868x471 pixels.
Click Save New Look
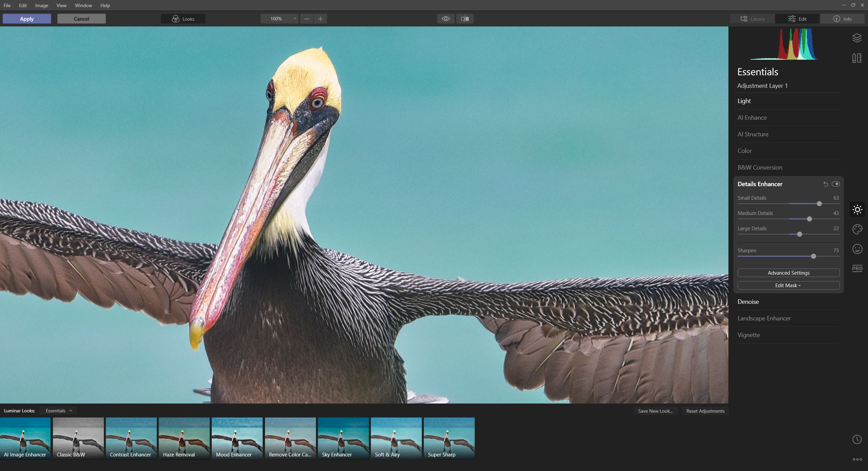(x=655, y=411)
